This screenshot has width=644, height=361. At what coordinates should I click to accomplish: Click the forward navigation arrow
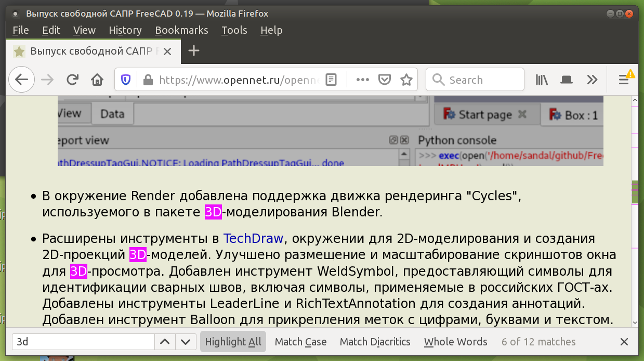click(x=47, y=80)
